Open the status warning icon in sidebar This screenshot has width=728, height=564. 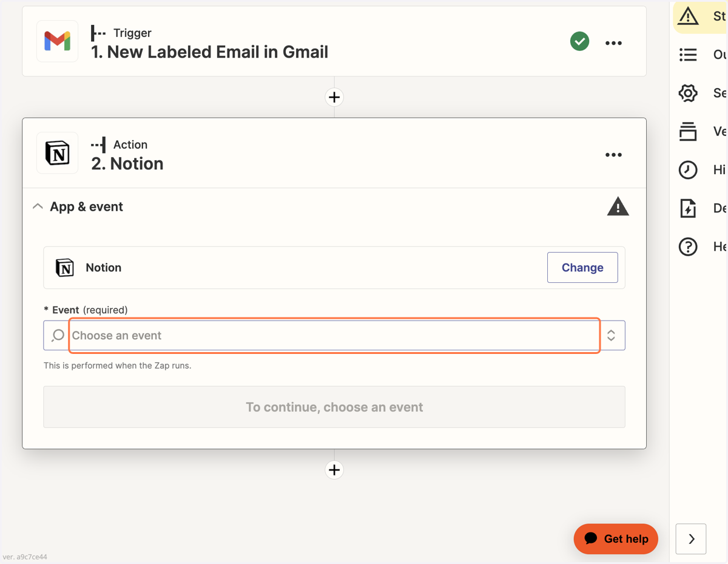pyautogui.click(x=688, y=16)
